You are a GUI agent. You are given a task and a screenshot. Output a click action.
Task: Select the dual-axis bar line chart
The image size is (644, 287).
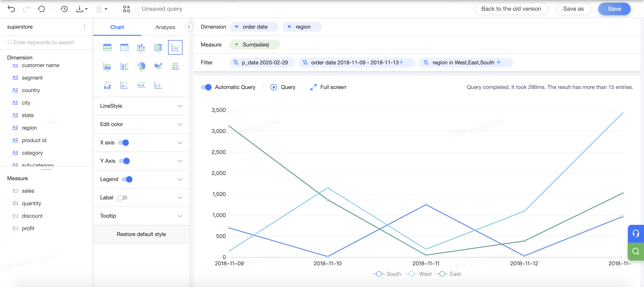[124, 66]
